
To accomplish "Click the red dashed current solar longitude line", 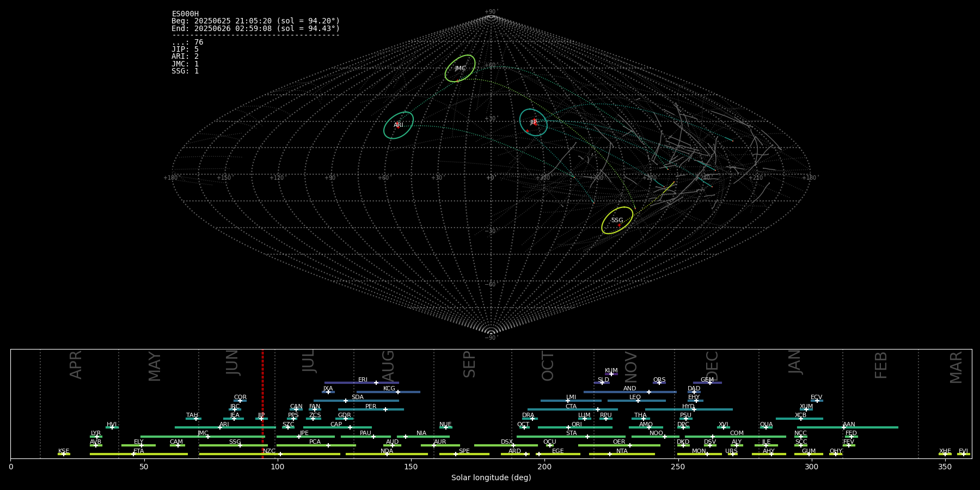I will pyautogui.click(x=262, y=403).
